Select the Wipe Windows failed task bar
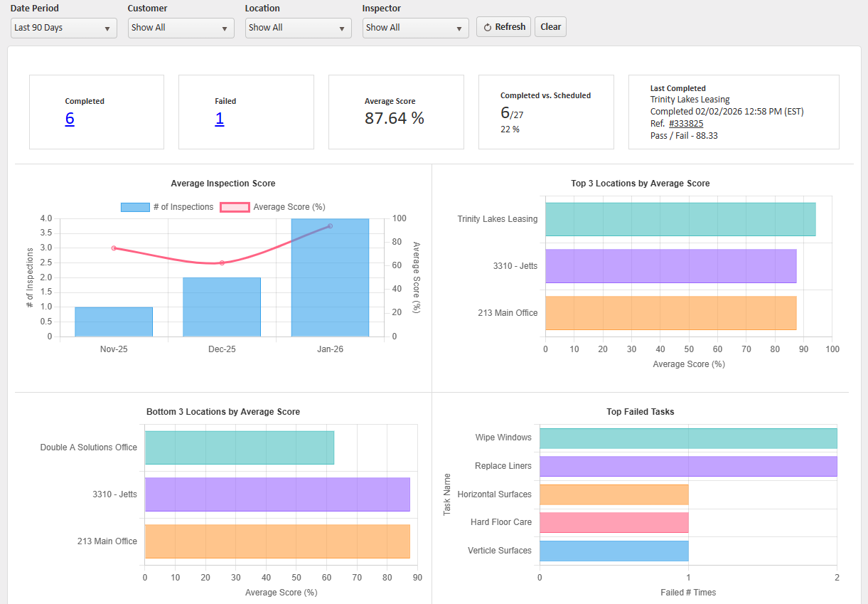Viewport: 868px width, 604px height. coord(687,438)
